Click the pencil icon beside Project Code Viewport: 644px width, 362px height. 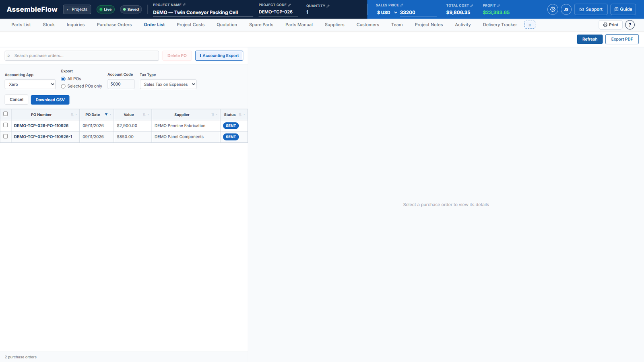click(289, 5)
